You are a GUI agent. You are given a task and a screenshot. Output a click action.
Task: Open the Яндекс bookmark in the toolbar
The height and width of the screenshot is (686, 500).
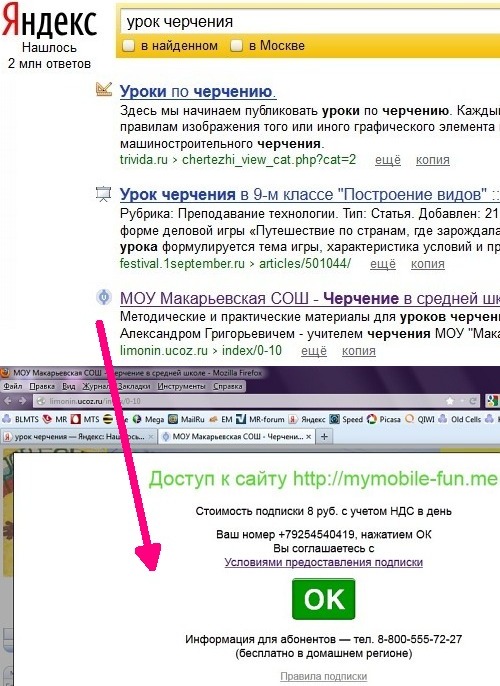click(307, 419)
